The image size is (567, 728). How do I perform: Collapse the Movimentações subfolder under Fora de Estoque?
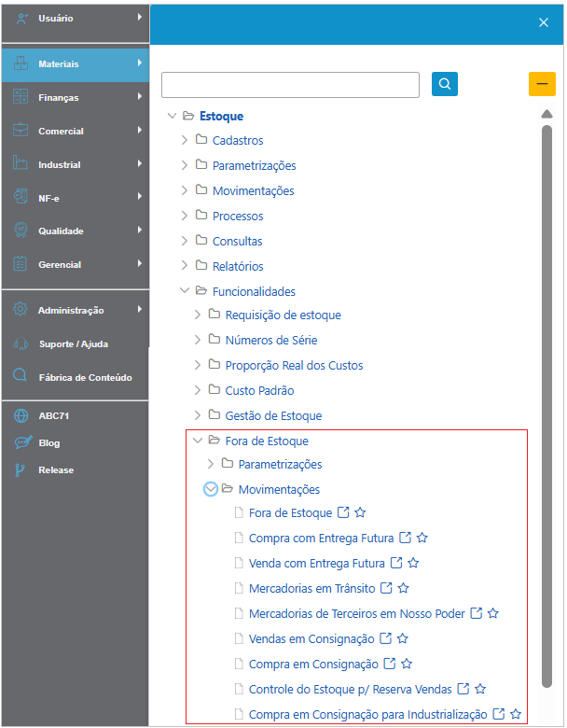click(x=211, y=489)
